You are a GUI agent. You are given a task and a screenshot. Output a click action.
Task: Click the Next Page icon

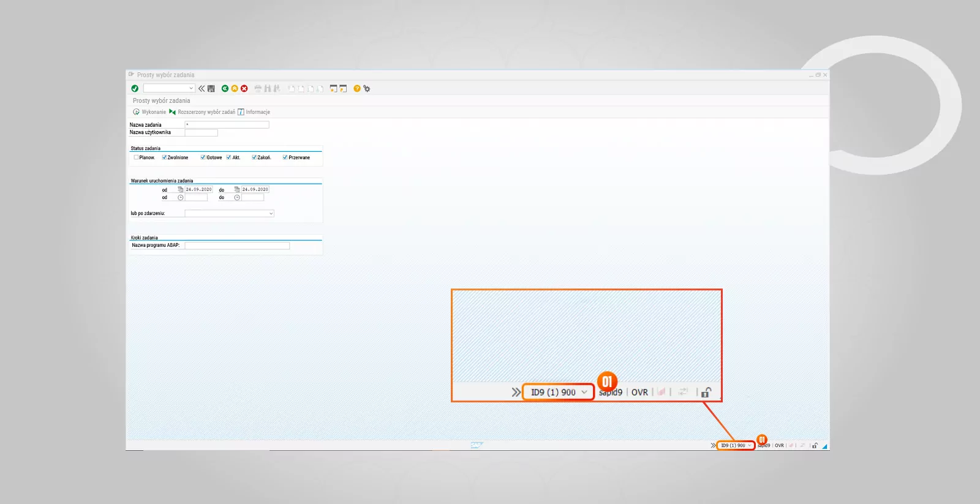pos(311,89)
